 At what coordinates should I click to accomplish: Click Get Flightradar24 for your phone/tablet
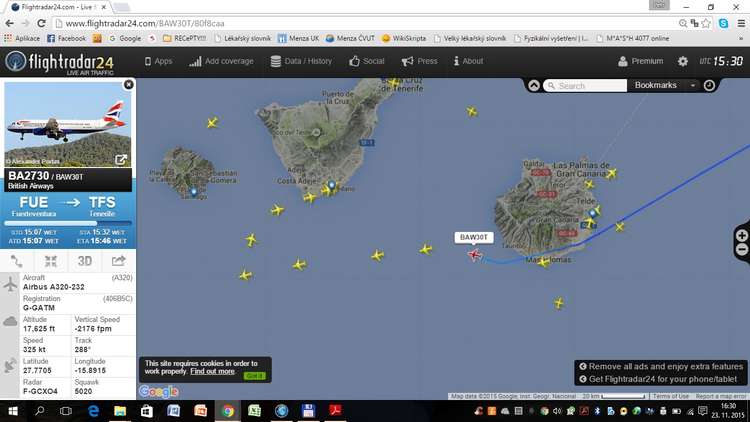click(658, 379)
